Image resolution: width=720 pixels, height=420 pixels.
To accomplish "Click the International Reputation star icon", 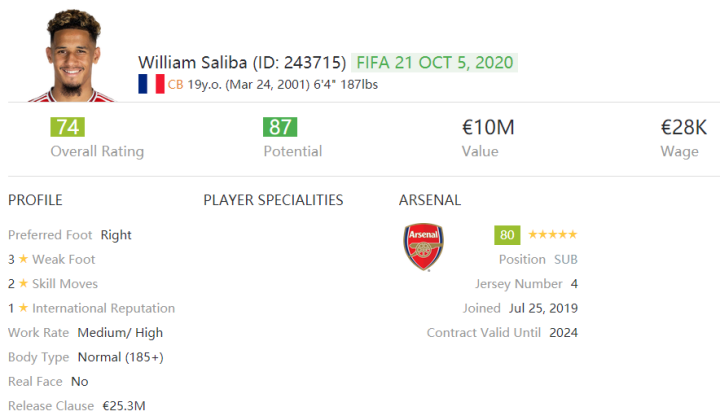I will (22, 308).
